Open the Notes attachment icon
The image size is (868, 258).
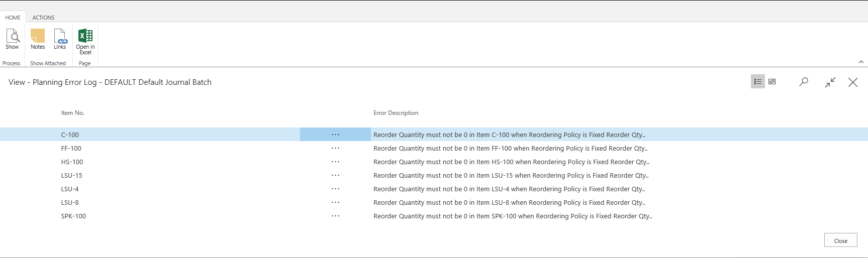[38, 39]
